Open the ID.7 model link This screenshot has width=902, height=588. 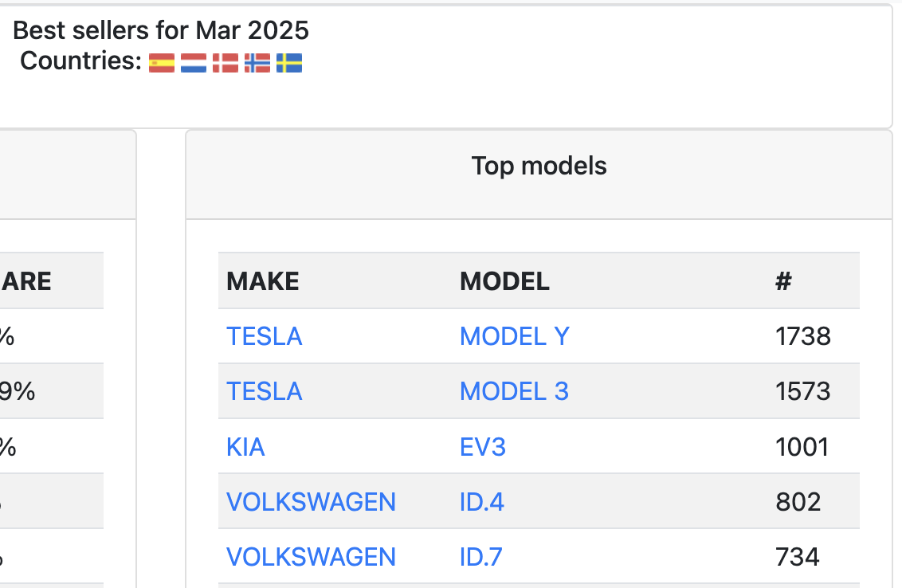tap(480, 557)
